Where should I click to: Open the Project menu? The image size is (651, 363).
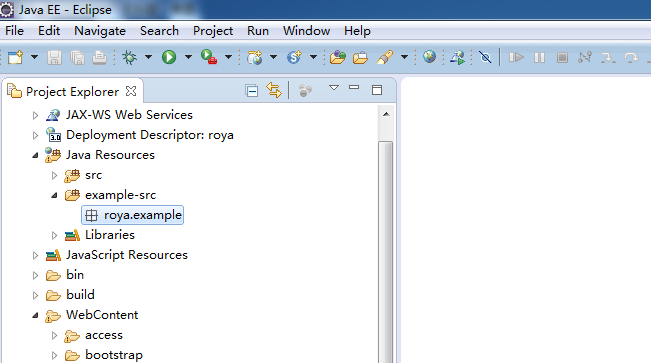(x=213, y=31)
